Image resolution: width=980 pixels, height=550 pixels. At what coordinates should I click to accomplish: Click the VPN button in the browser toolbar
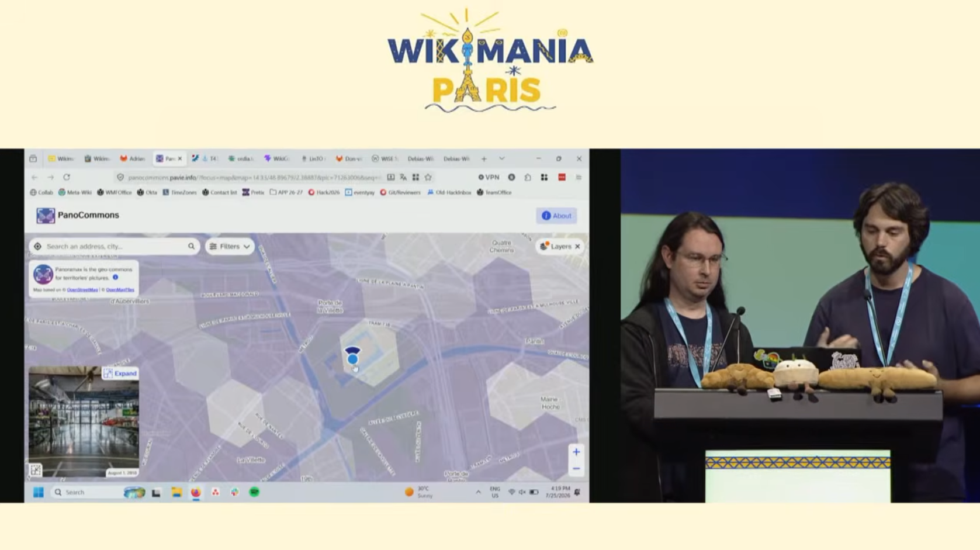(489, 177)
